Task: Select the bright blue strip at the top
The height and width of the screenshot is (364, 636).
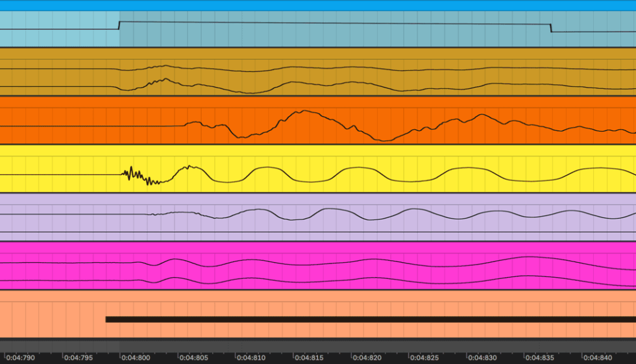Action: coord(318,5)
